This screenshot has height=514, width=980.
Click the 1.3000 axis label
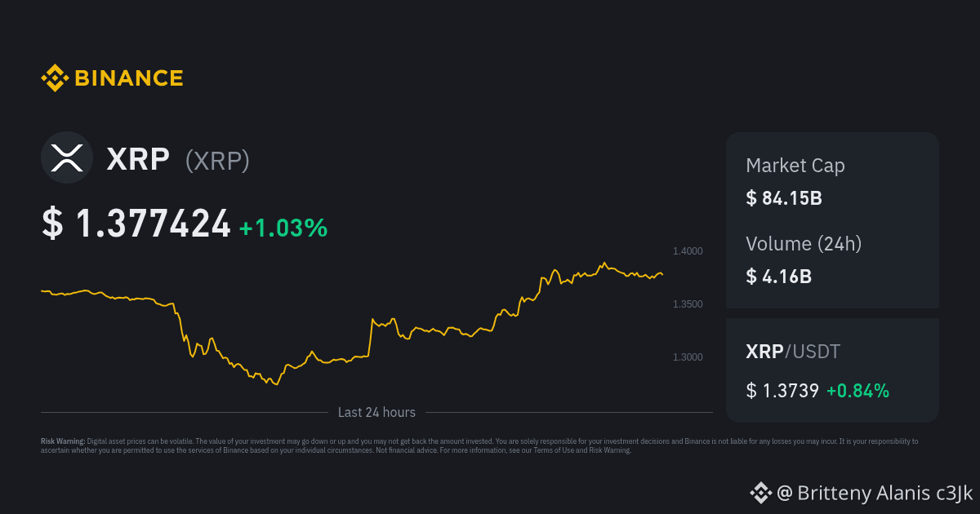pyautogui.click(x=688, y=357)
